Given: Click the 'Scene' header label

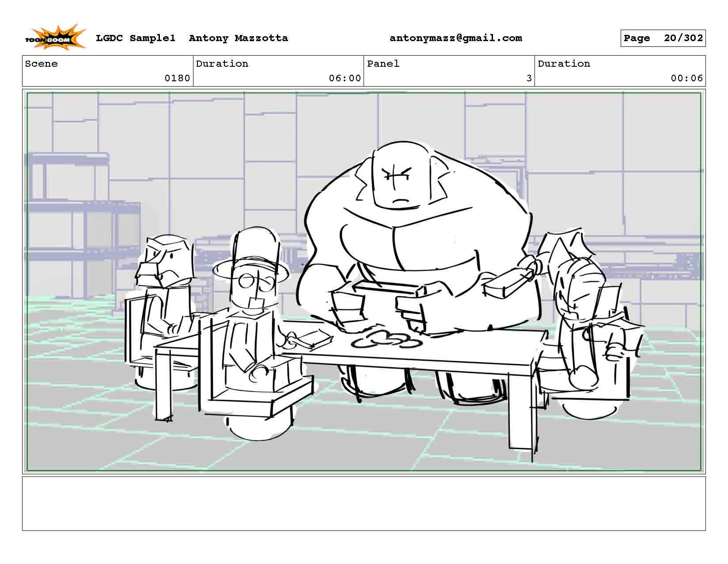Looking at the screenshot, I should point(42,64).
